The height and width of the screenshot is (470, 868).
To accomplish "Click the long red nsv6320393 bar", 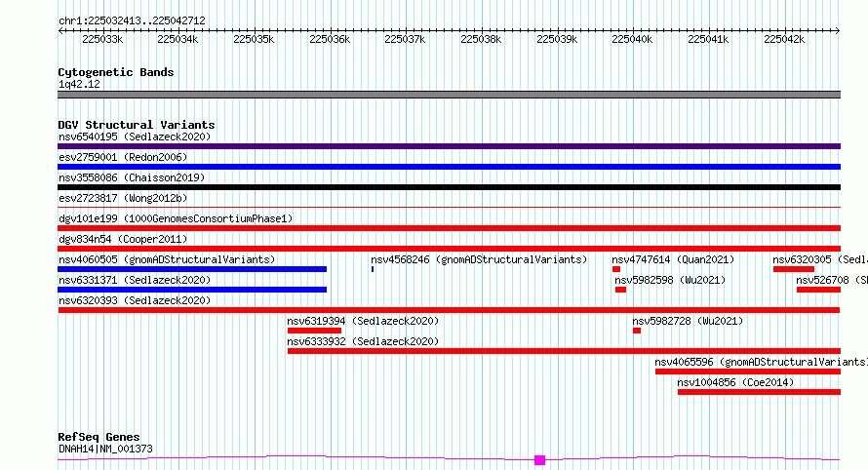I will tap(449, 310).
